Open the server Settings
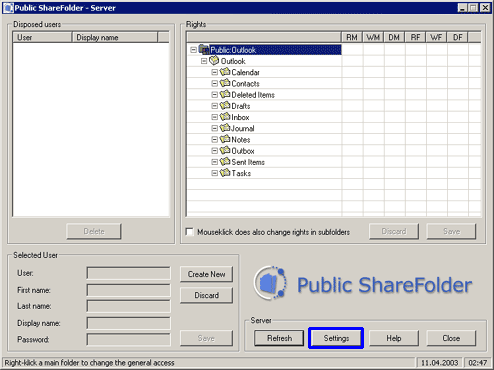This screenshot has height=370, width=494. pyautogui.click(x=336, y=338)
